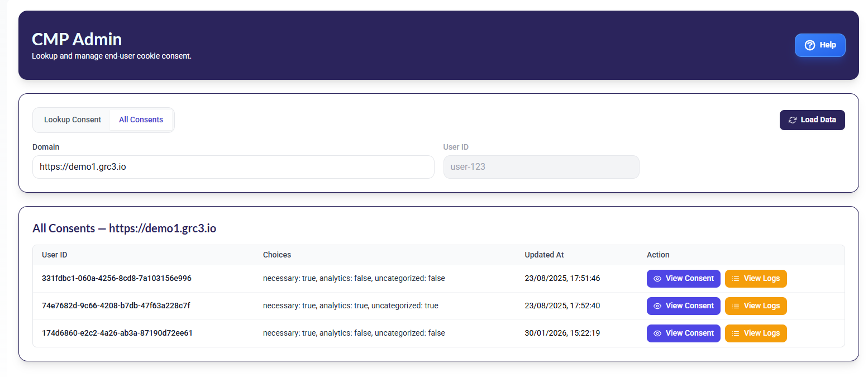Screen dimensions: 868x377
Task: Select the All Consents tab
Action: tap(141, 120)
